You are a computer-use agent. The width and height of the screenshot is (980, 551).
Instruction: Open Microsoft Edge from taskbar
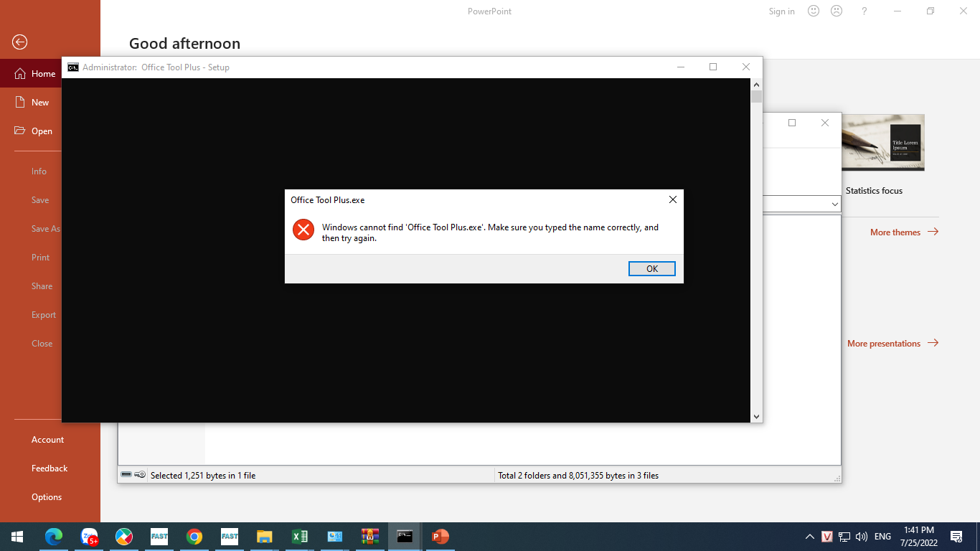pos(54,537)
